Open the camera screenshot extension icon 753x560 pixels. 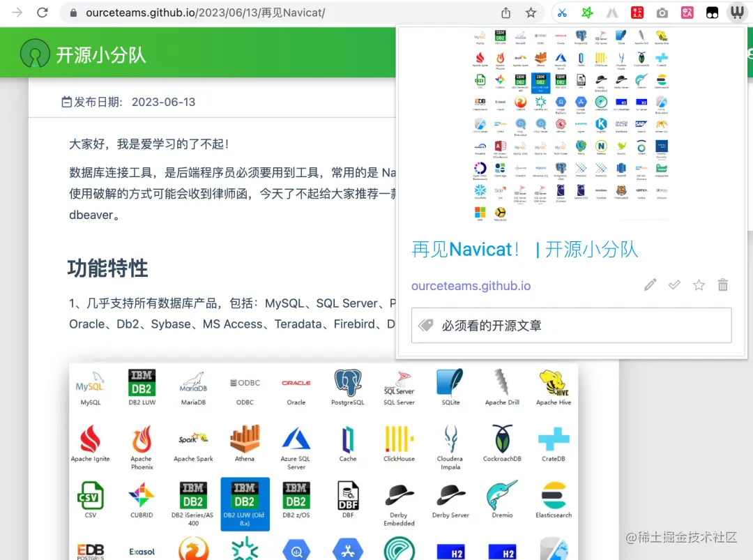[x=662, y=13]
